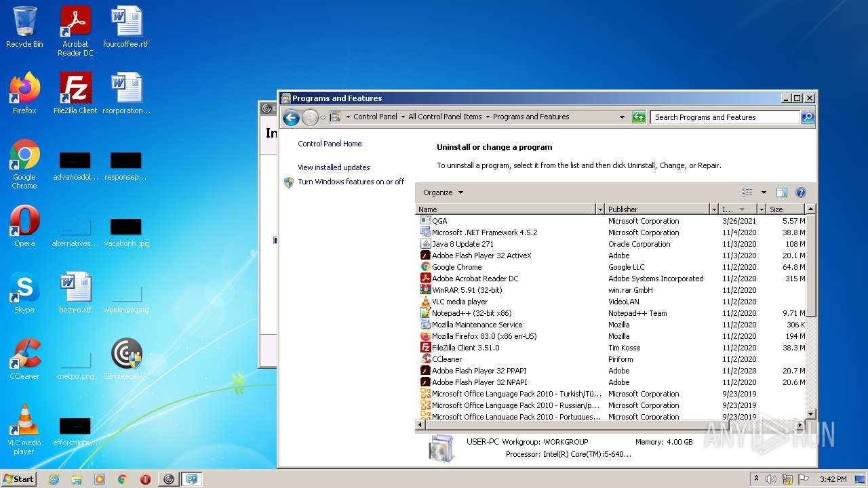Viewport: 868px width, 488px height.
Task: Launch Acrobat Reader DC desktop shortcut
Action: pyautogui.click(x=75, y=31)
